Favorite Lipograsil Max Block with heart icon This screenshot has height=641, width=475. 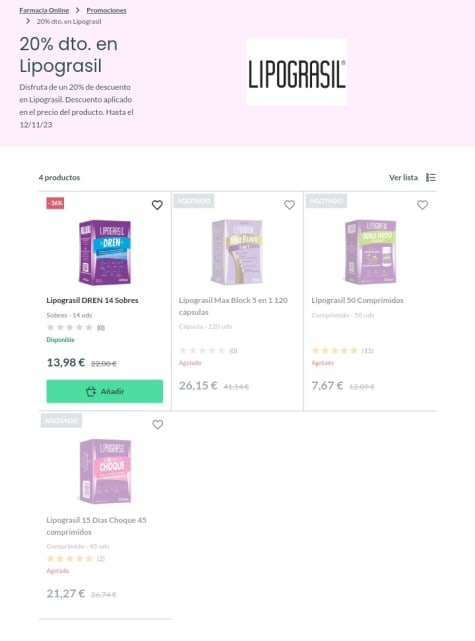(289, 205)
